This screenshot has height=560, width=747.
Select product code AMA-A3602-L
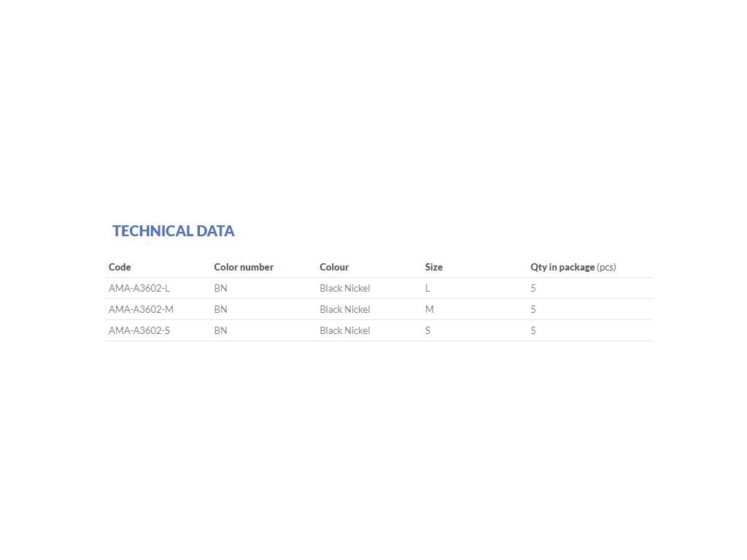(x=139, y=288)
